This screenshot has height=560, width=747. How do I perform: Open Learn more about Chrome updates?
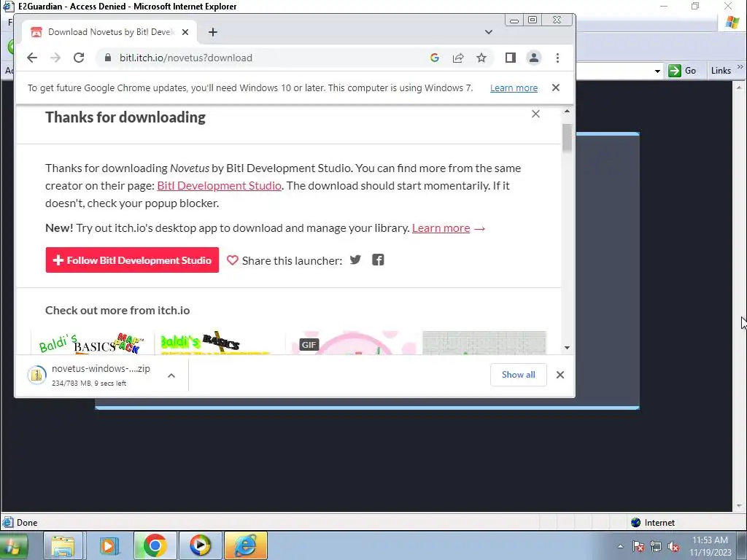pyautogui.click(x=514, y=88)
